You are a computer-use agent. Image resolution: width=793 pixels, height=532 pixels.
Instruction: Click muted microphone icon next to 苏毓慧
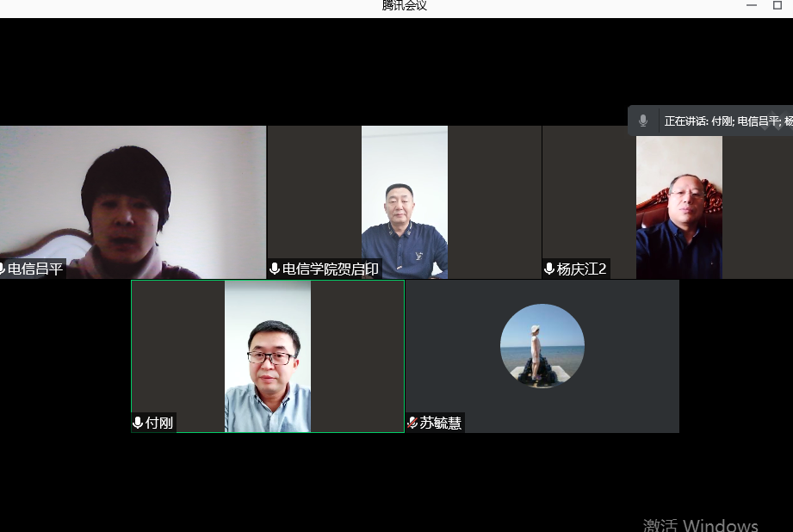pyautogui.click(x=412, y=423)
